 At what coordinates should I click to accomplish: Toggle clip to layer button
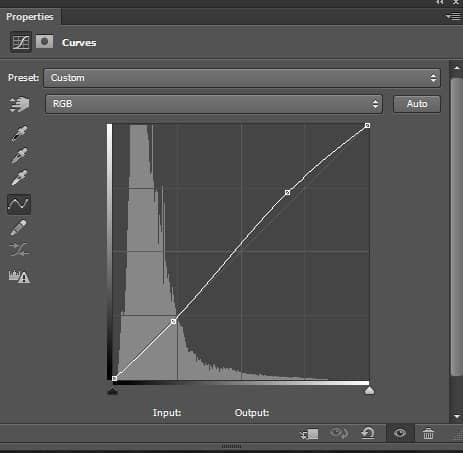pos(309,434)
